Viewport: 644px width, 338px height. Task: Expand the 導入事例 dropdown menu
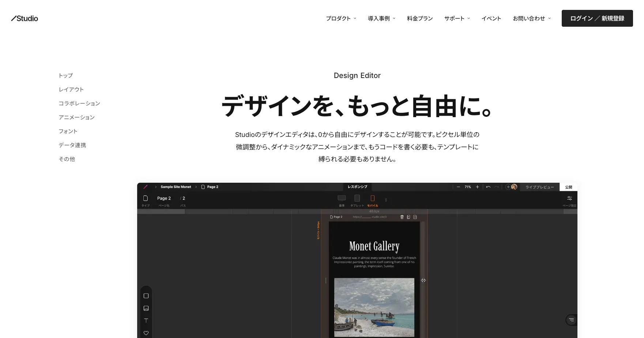[381, 18]
